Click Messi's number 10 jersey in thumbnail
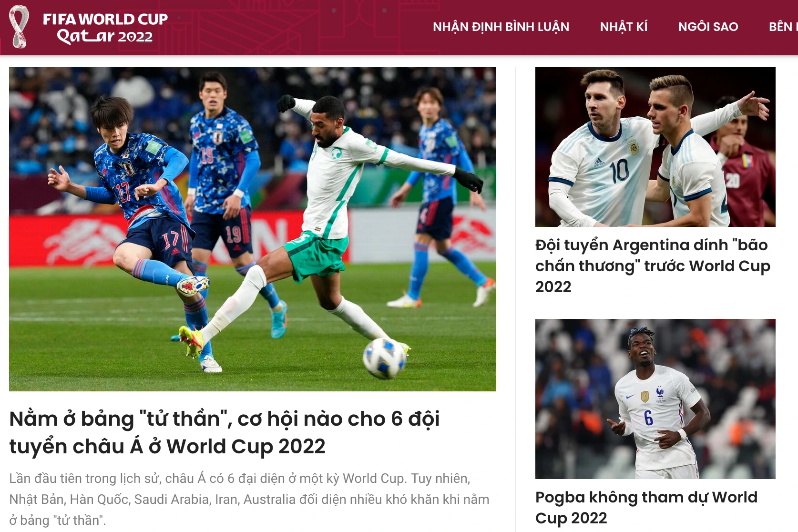The width and height of the screenshot is (798, 532). pyautogui.click(x=620, y=171)
